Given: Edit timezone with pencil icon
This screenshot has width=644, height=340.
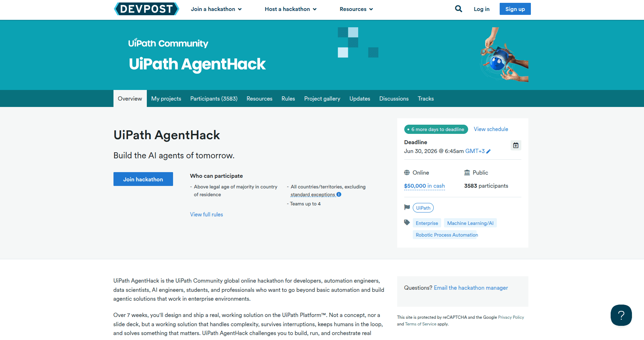Looking at the screenshot, I should (488, 151).
